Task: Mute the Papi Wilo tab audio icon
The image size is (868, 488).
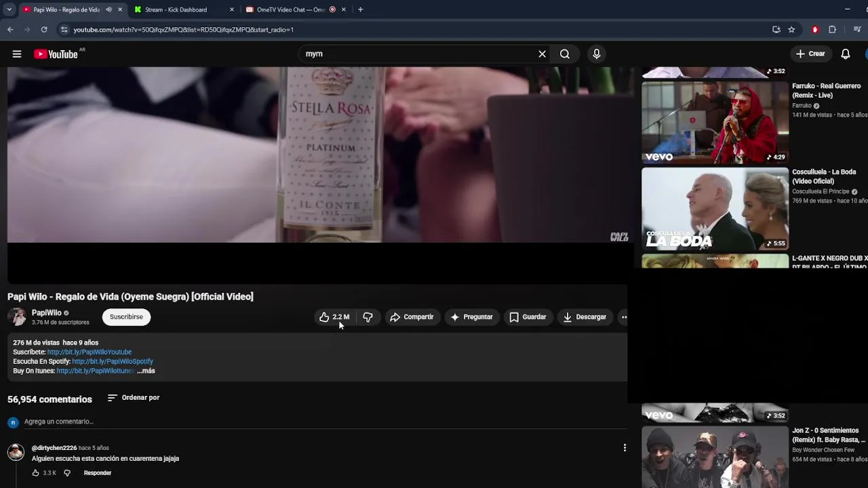Action: coord(108,9)
